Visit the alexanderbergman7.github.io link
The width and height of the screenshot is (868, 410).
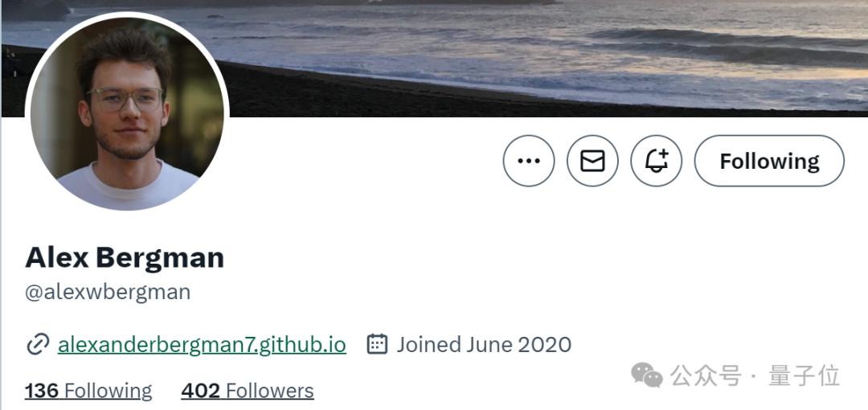[x=202, y=345]
